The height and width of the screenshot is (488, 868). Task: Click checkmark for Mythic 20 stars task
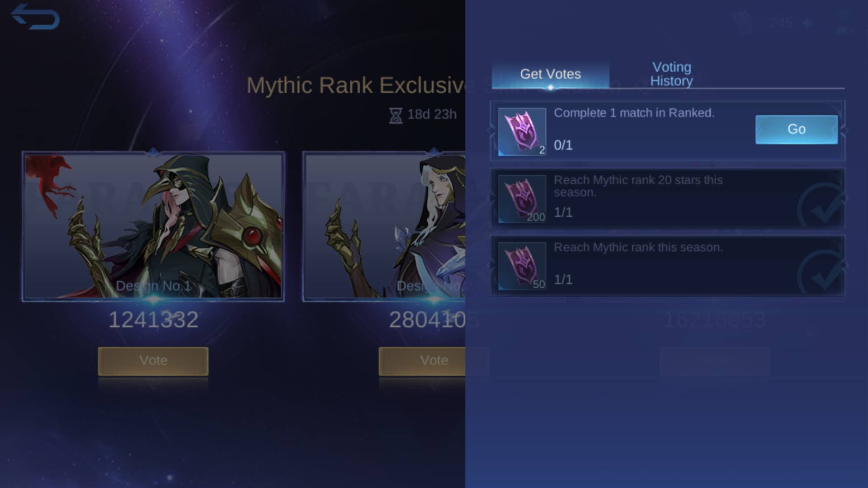click(821, 207)
